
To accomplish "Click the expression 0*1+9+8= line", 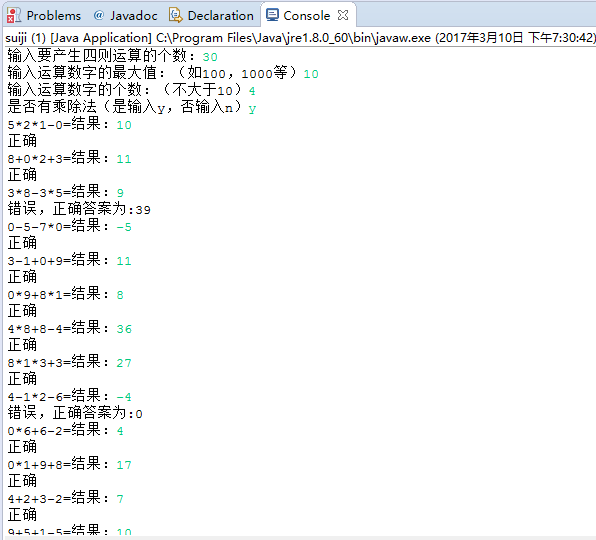I will coord(70,464).
